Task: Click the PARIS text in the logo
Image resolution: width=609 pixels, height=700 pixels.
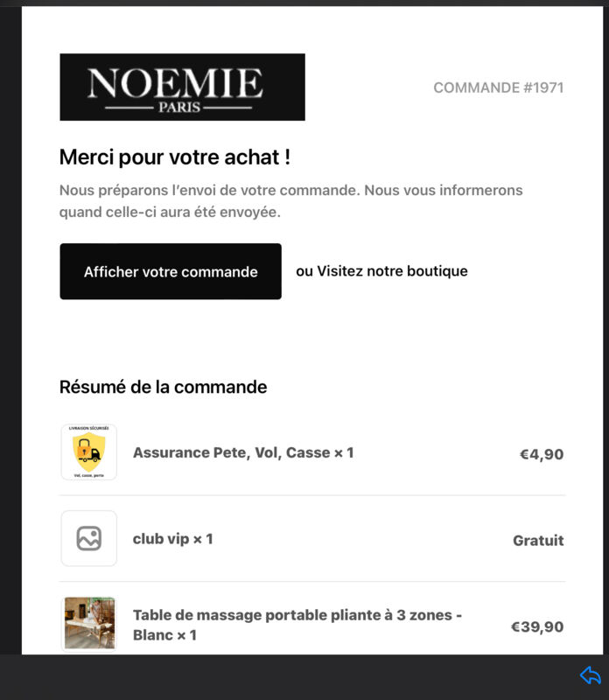Action: tap(179, 108)
